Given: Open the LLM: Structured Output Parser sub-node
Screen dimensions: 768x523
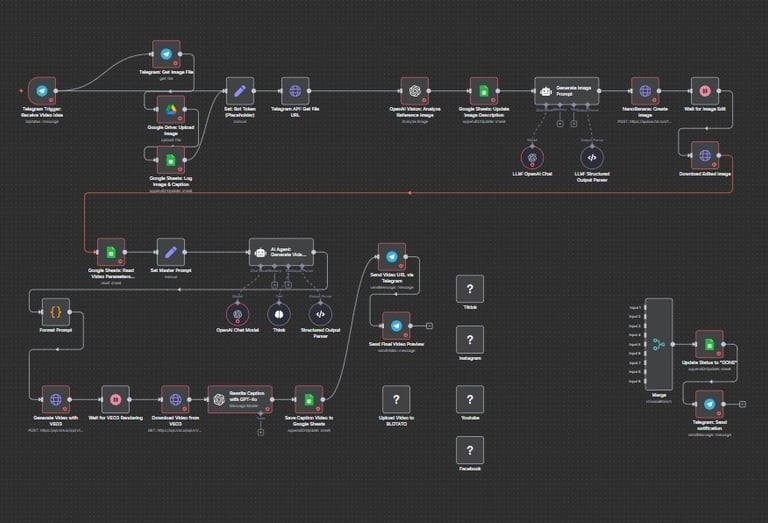Looking at the screenshot, I should (x=592, y=158).
